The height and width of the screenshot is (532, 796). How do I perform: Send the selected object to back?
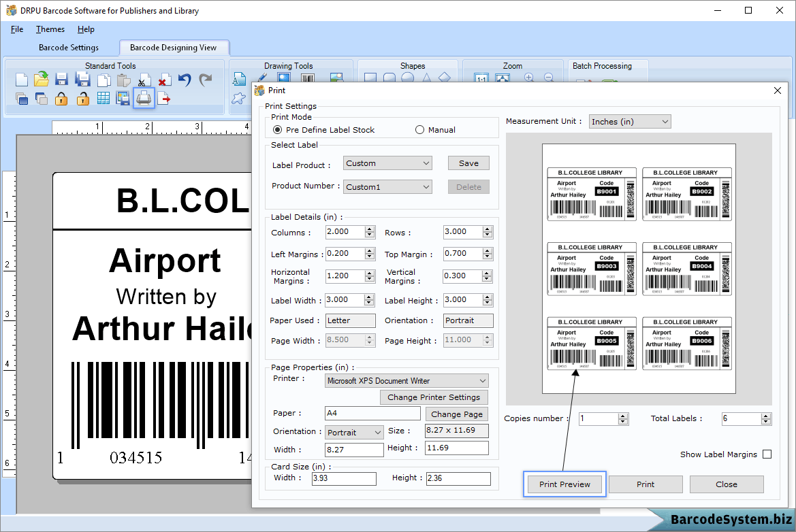41,99
